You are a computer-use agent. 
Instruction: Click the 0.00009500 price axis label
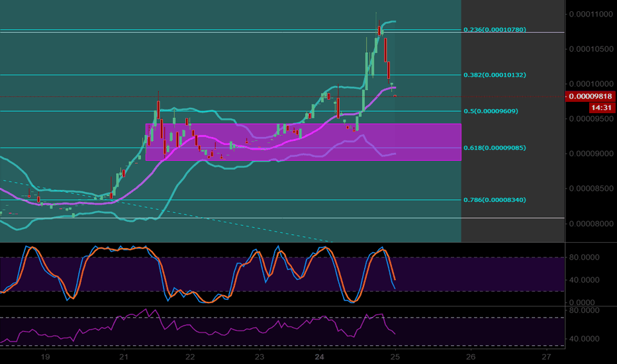591,119
